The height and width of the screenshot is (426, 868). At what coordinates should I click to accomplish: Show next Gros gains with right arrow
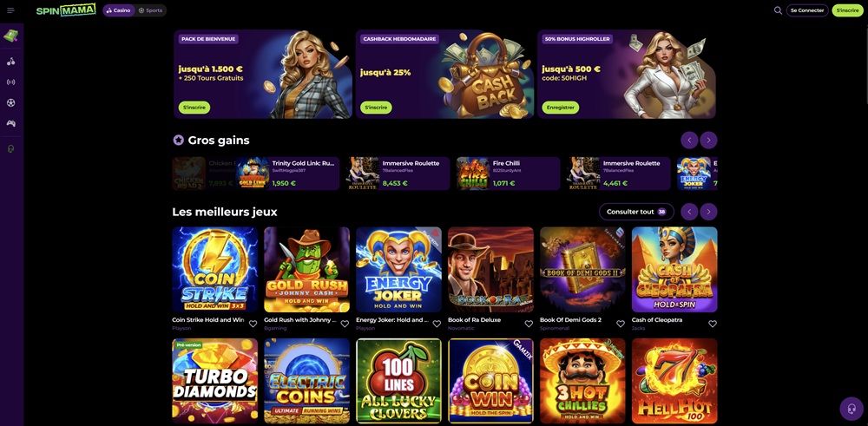tap(708, 141)
